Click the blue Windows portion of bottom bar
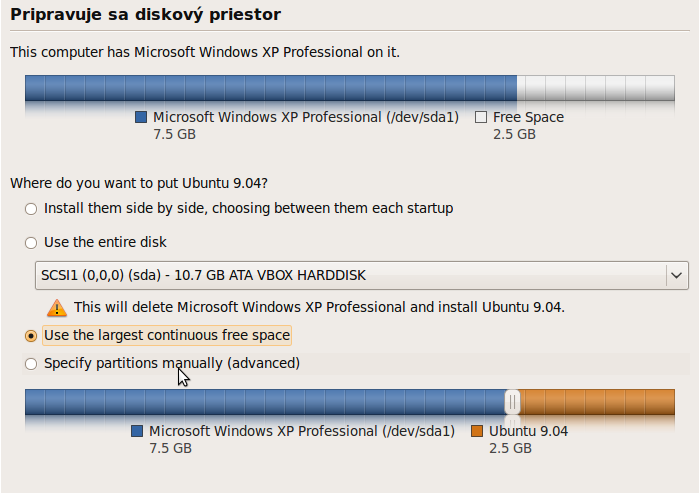 265,402
